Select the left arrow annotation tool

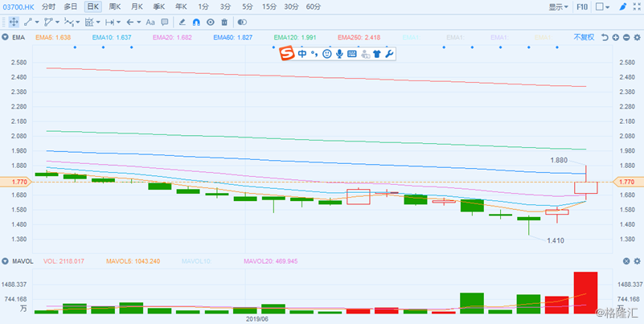click(130, 22)
